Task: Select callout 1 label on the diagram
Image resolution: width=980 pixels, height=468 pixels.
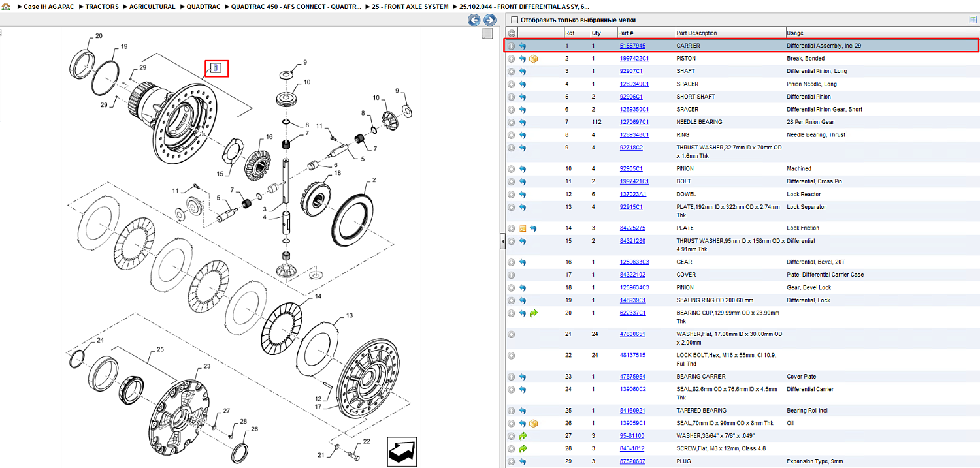Action: [x=218, y=68]
